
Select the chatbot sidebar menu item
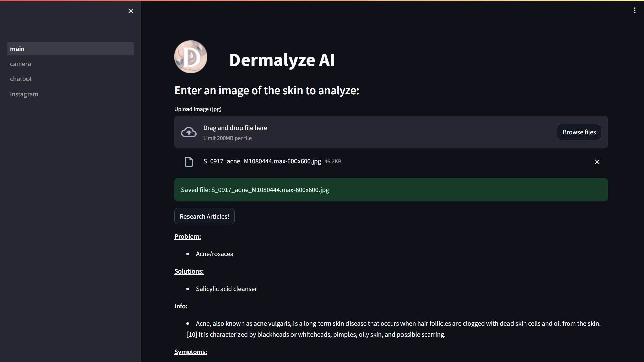click(21, 78)
